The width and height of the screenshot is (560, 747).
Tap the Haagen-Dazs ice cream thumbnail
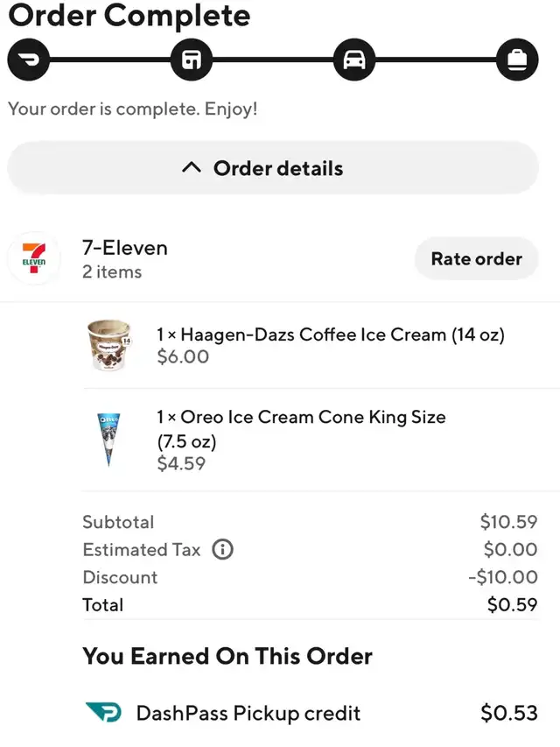(108, 344)
